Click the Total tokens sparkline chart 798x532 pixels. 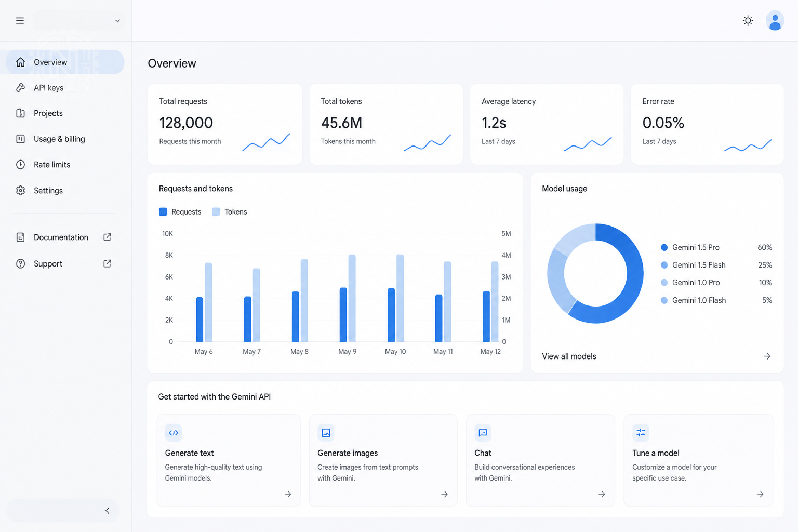point(427,142)
